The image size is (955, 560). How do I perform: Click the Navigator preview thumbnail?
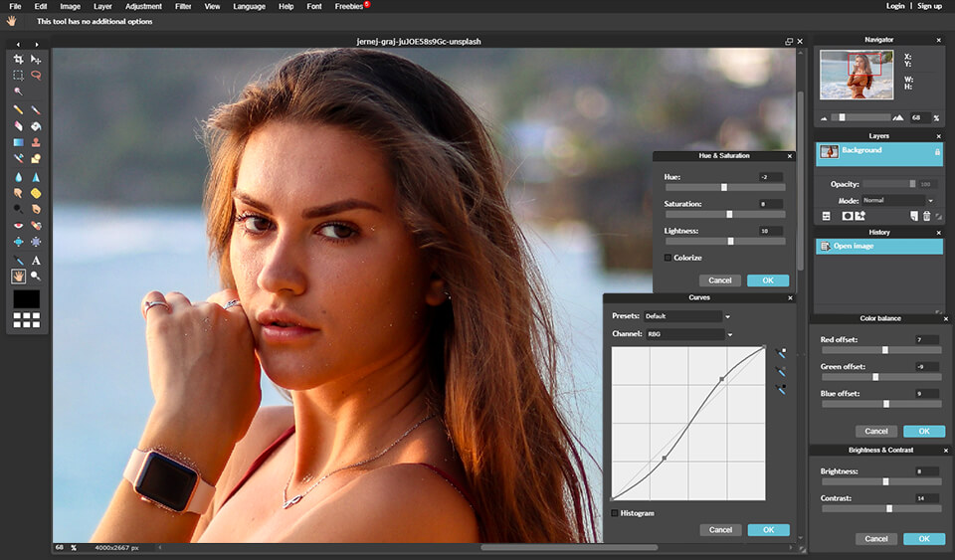coord(857,77)
